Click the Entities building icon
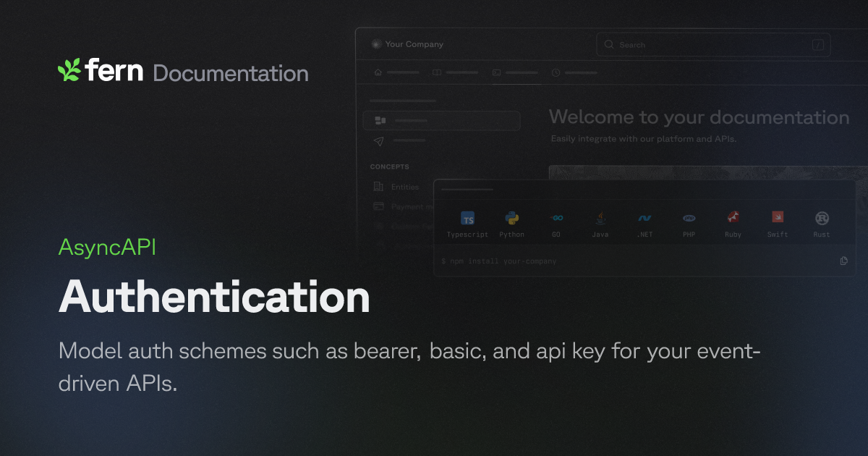The height and width of the screenshot is (456, 868). pyautogui.click(x=378, y=187)
